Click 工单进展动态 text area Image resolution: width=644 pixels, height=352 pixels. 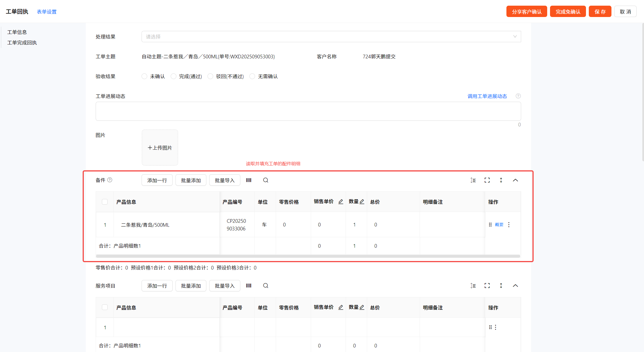pyautogui.click(x=308, y=111)
